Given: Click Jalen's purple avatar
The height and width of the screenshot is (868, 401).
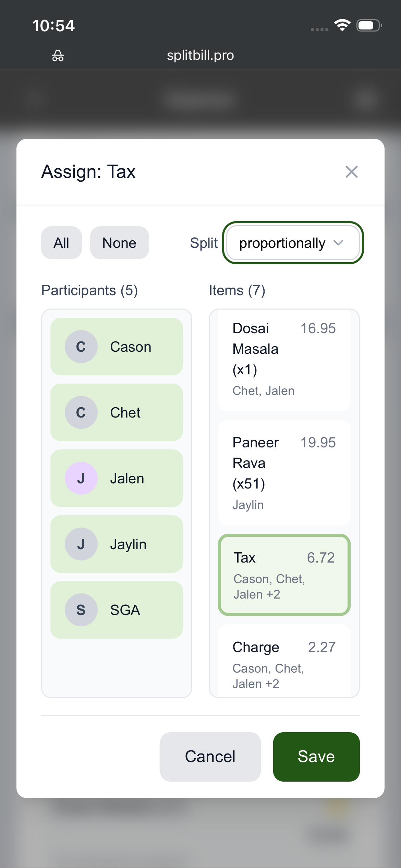Looking at the screenshot, I should click(81, 478).
